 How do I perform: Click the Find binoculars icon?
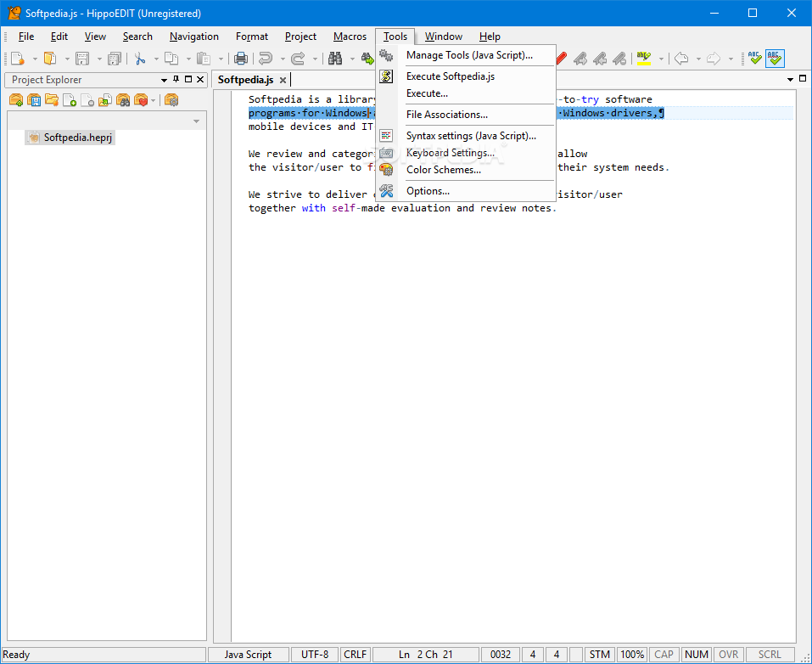point(335,58)
